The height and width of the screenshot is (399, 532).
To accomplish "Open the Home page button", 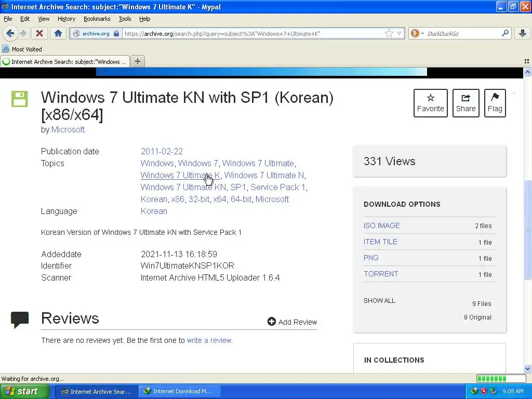I will pos(58,33).
